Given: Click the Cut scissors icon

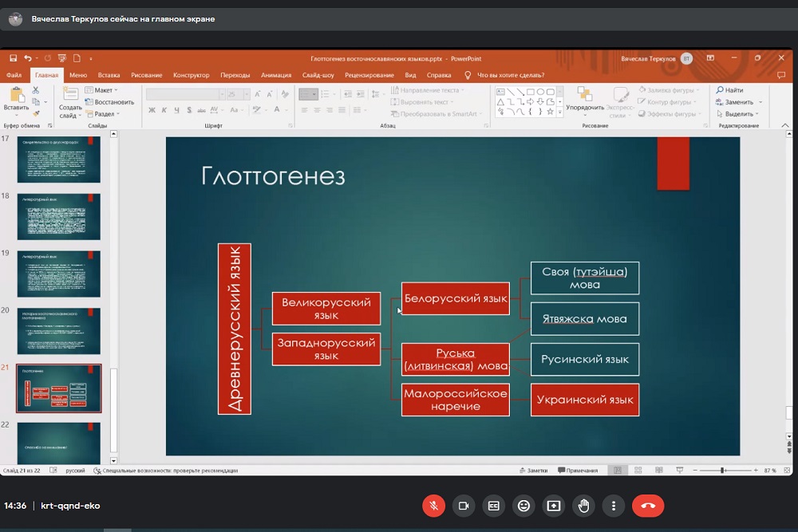Looking at the screenshot, I should pos(36,91).
